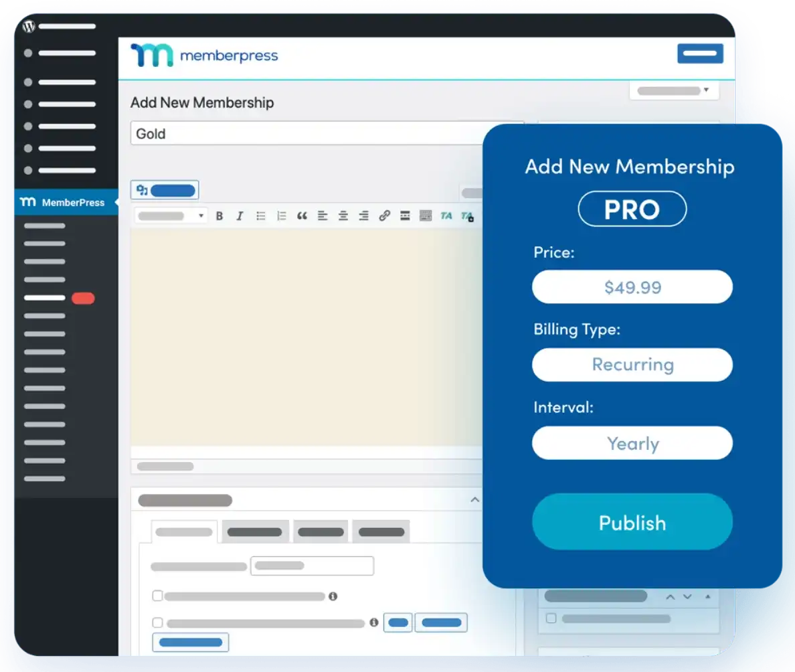Click the green TA editor icon
The width and height of the screenshot is (795, 672).
click(x=446, y=216)
